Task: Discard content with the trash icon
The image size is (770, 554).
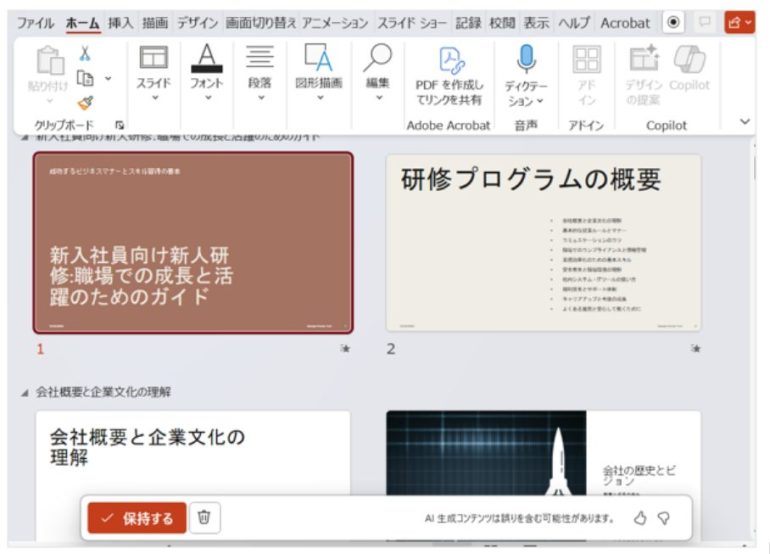Action: (x=204, y=518)
